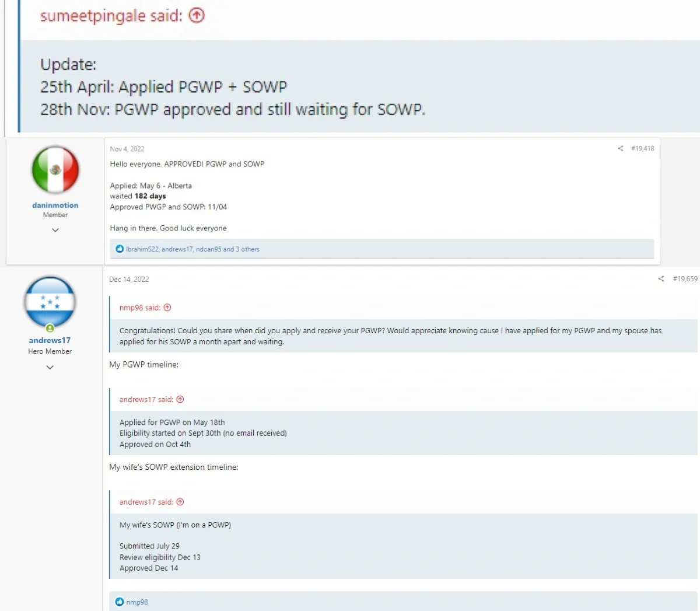The image size is (700, 611).
Task: Open daninmotion's Mexico flag avatar
Action: coord(55,170)
